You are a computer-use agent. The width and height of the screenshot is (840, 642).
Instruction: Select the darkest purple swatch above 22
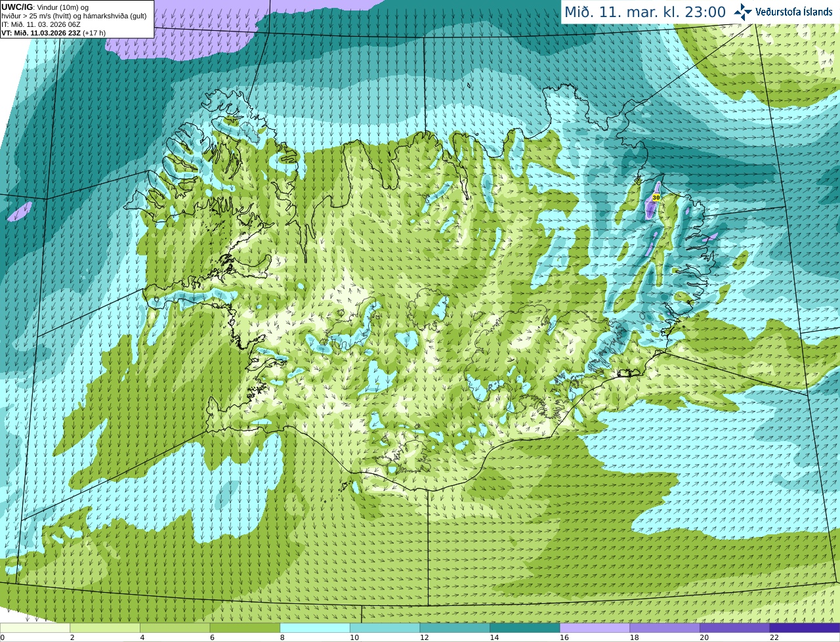[x=805, y=628]
